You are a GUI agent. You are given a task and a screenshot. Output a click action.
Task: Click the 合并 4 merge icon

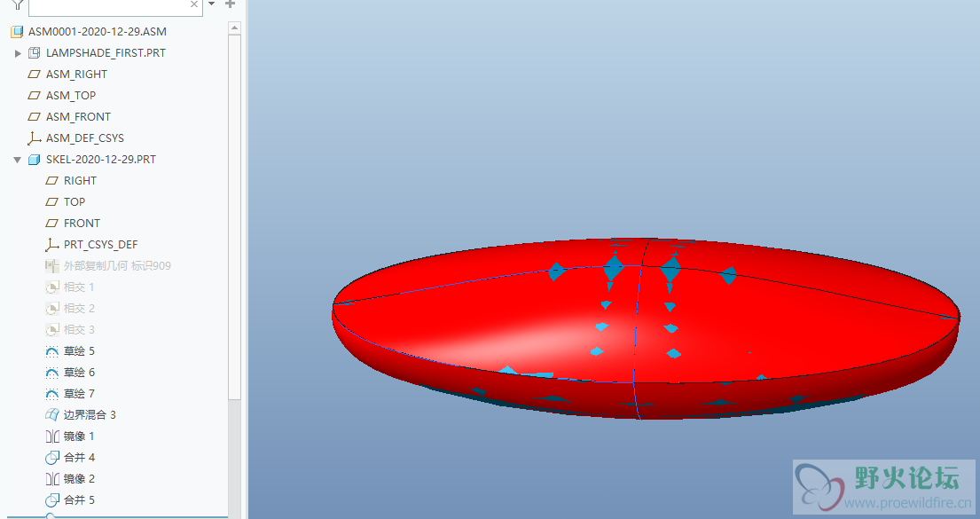(x=51, y=458)
